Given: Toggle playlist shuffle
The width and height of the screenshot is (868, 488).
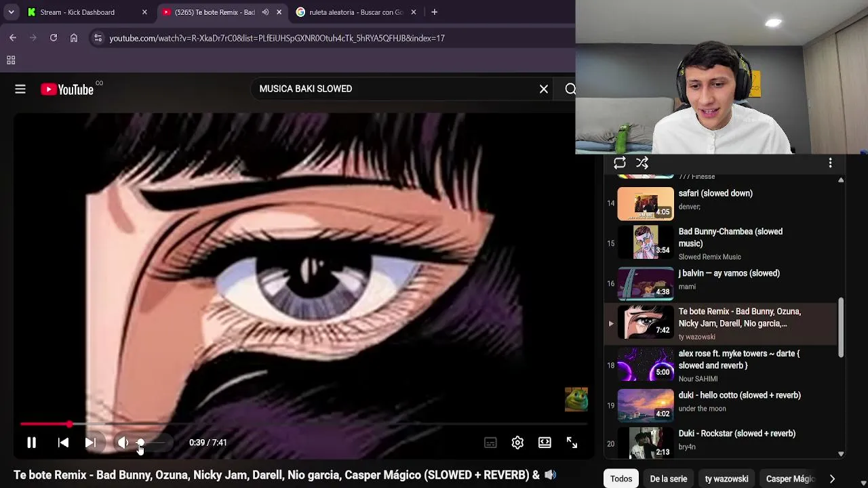Looking at the screenshot, I should (642, 163).
